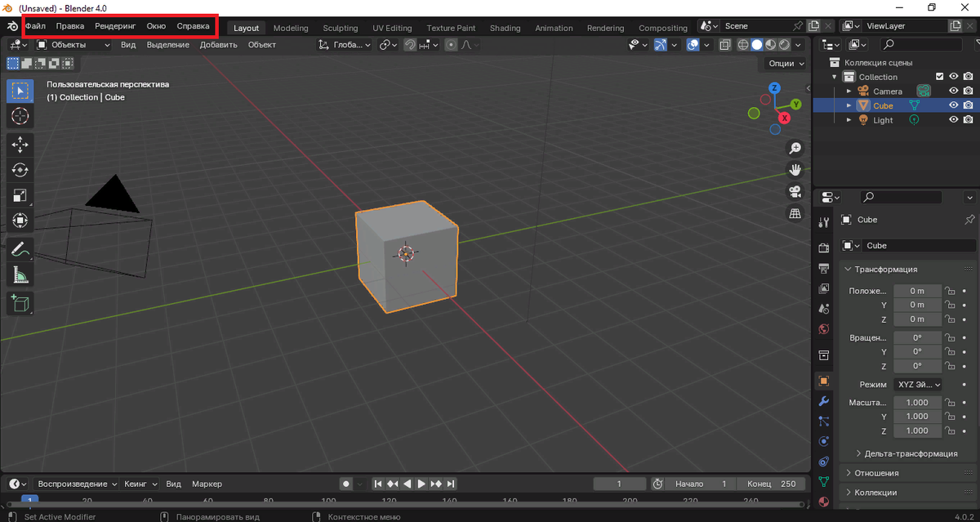980x522 pixels.
Task: Toggle auto keying record button
Action: (346, 484)
